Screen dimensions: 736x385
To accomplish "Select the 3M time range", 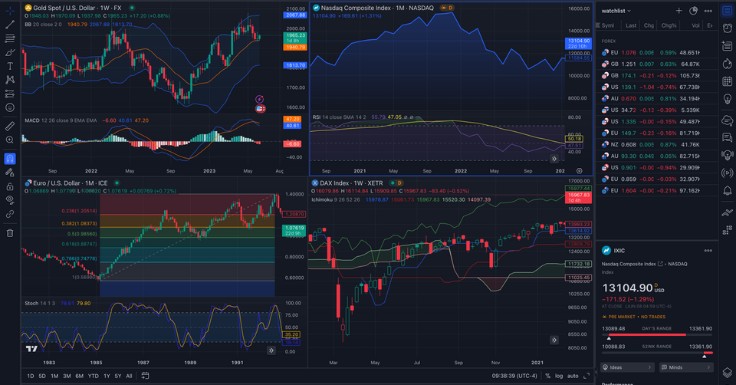I will pyautogui.click(x=67, y=376).
